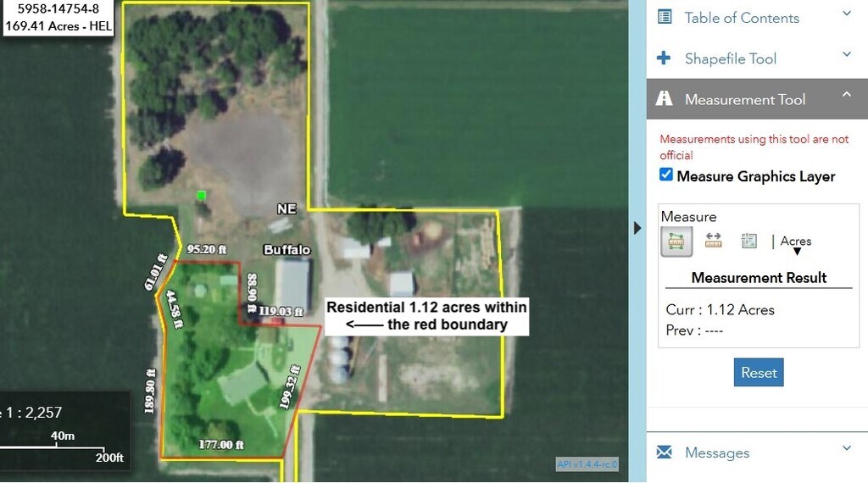Expand the Shapefile Tool chevron
Screen dimensions: 868x483
(x=847, y=54)
